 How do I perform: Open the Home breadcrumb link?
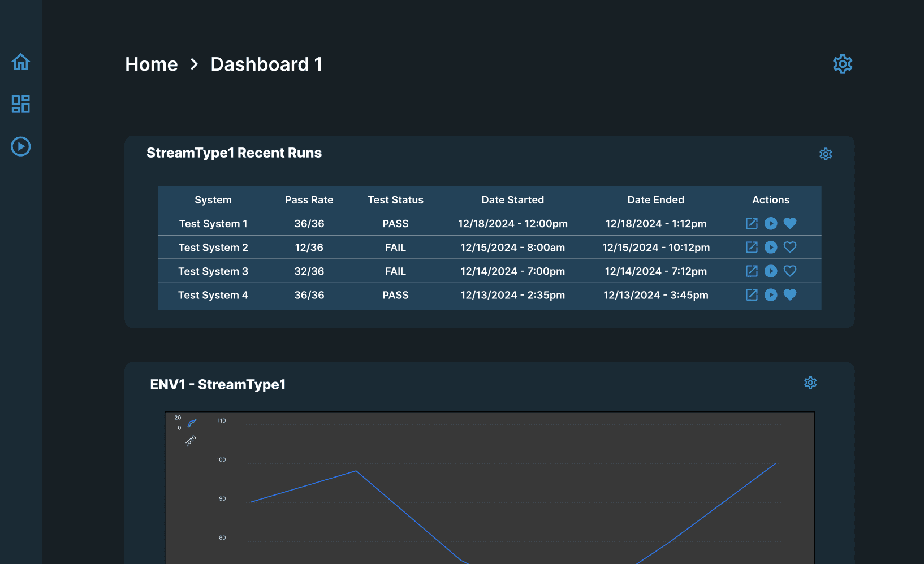tap(151, 64)
